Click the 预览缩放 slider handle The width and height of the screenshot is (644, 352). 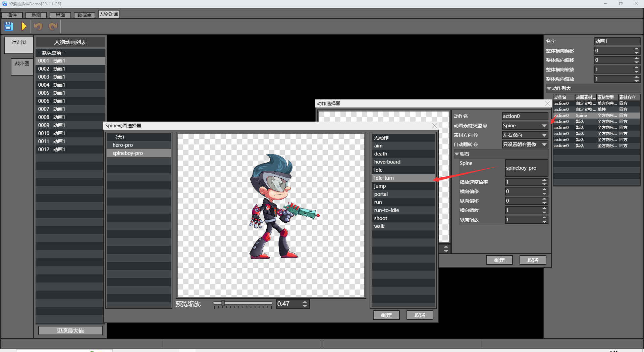pyautogui.click(x=223, y=303)
